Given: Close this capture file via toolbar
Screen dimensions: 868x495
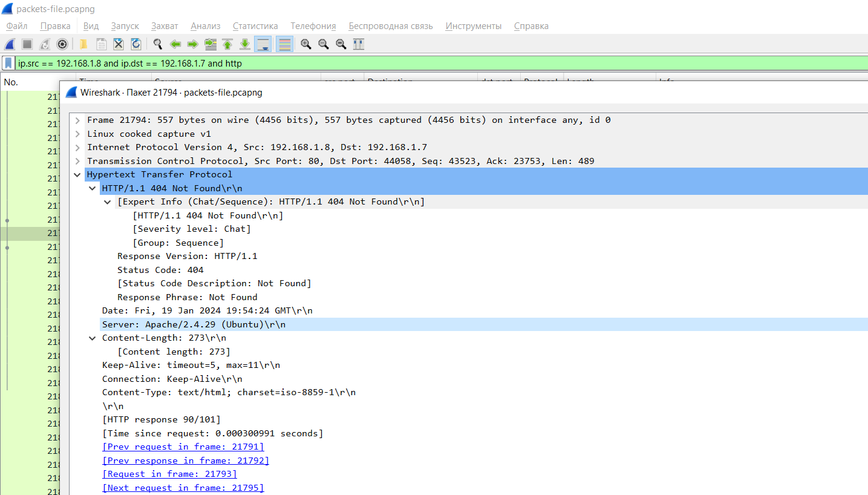Looking at the screenshot, I should 119,44.
